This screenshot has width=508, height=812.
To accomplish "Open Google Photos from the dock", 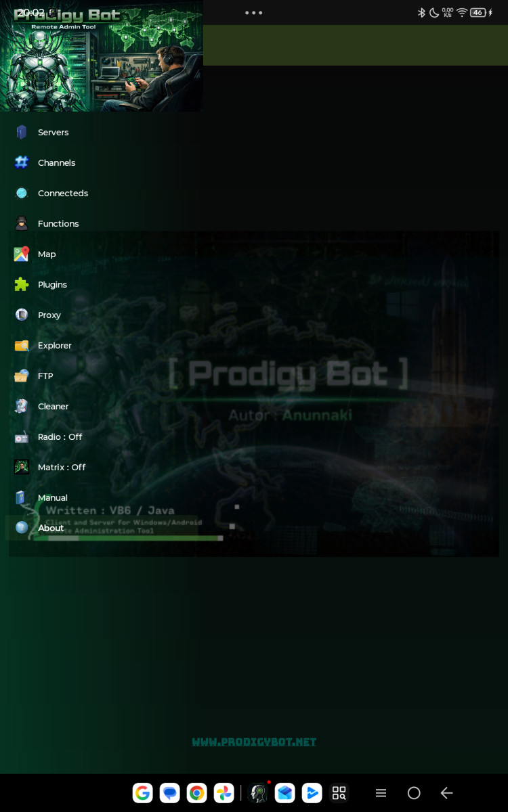I will pyautogui.click(x=224, y=793).
